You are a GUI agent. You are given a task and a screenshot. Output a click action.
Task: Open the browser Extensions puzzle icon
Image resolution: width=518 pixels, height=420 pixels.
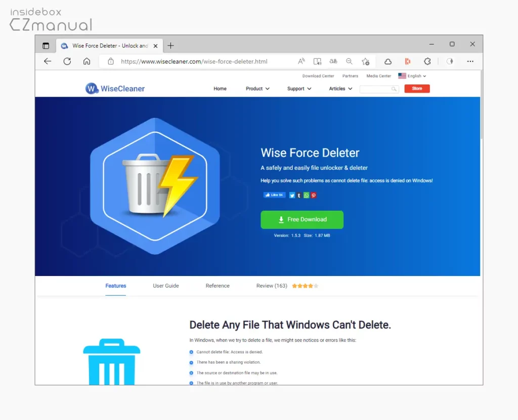pos(427,61)
